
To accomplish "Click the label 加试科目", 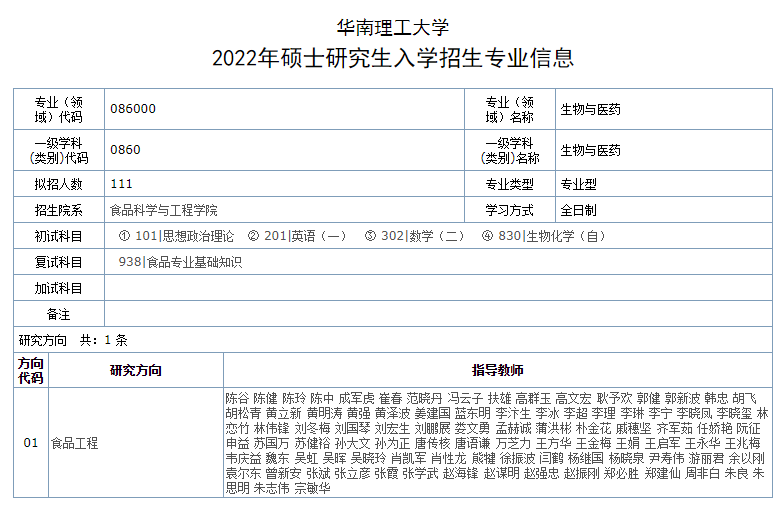I will 58,288.
